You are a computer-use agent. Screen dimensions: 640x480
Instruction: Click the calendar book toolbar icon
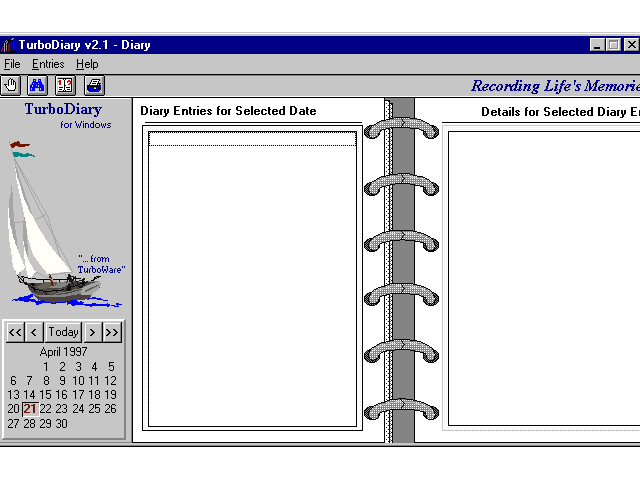65,86
